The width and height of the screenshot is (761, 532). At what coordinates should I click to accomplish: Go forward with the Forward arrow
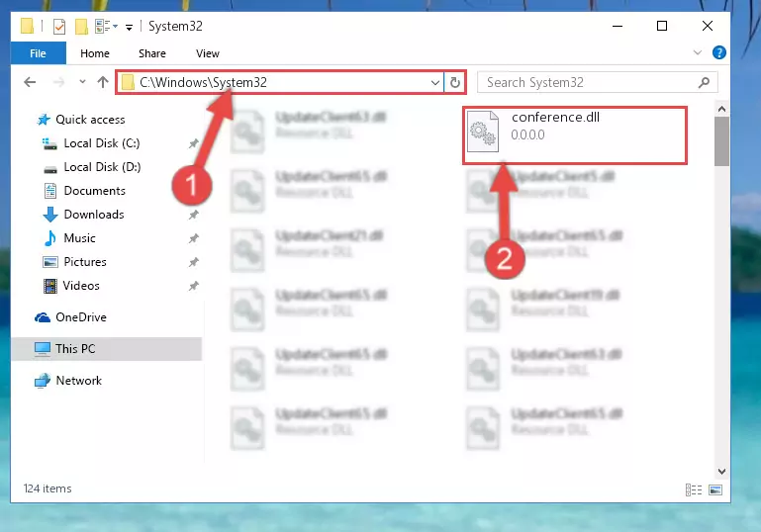[58, 82]
